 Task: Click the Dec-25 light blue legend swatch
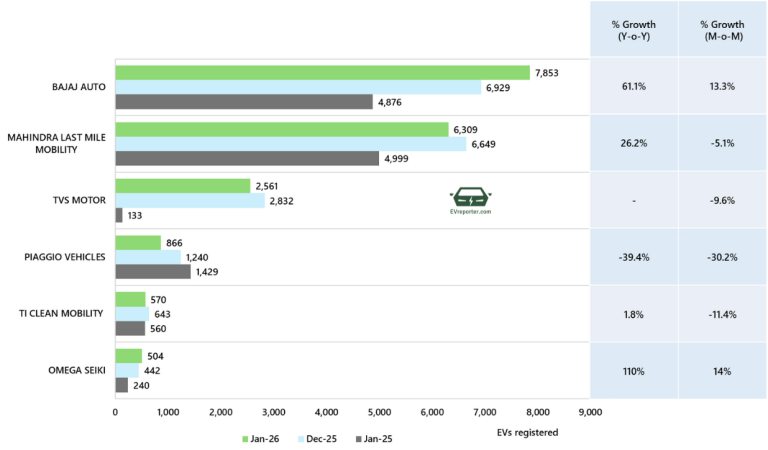[x=301, y=439]
